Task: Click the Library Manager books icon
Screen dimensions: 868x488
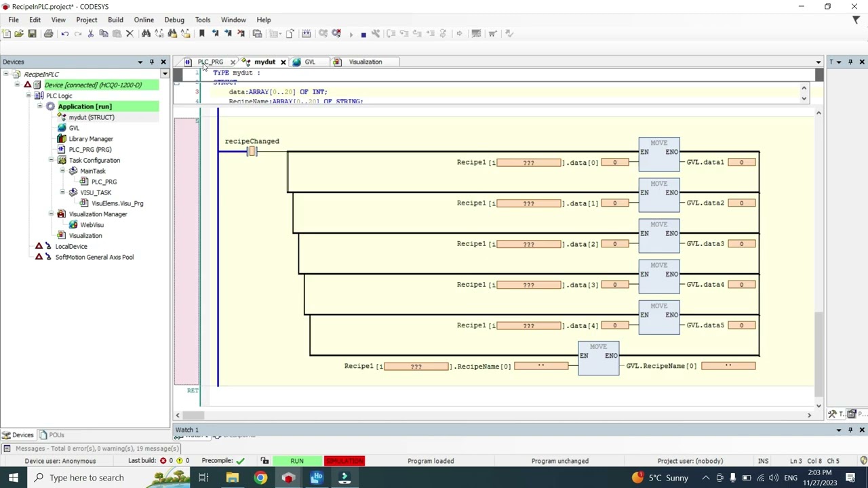Action: pyautogui.click(x=62, y=139)
